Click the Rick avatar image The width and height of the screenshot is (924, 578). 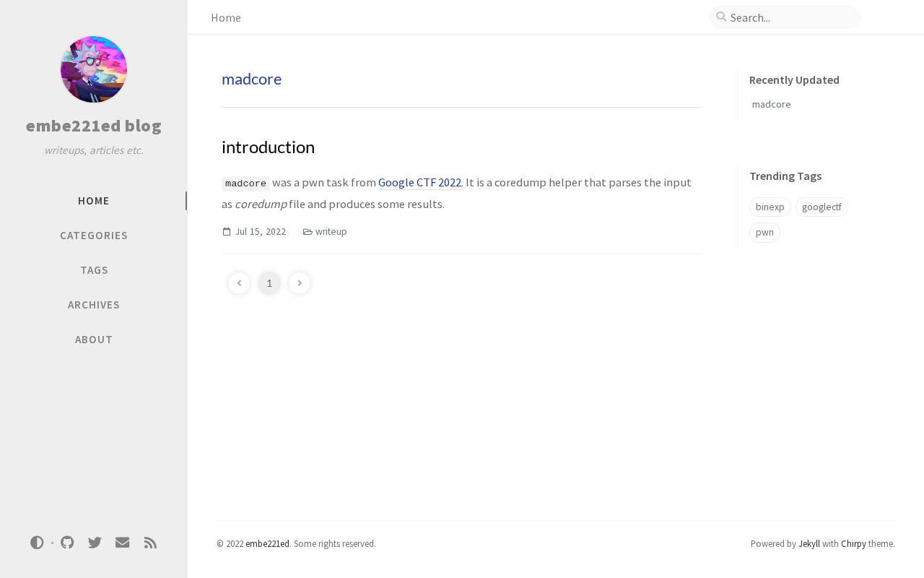pyautogui.click(x=94, y=69)
